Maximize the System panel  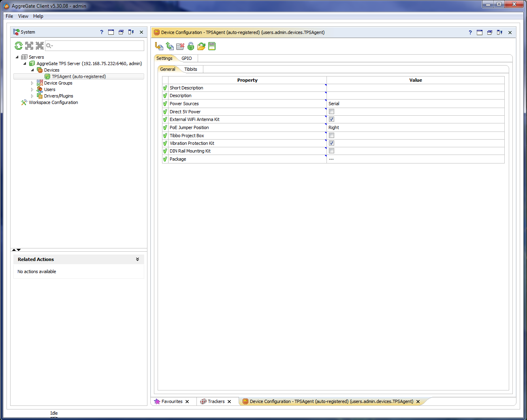tap(111, 32)
